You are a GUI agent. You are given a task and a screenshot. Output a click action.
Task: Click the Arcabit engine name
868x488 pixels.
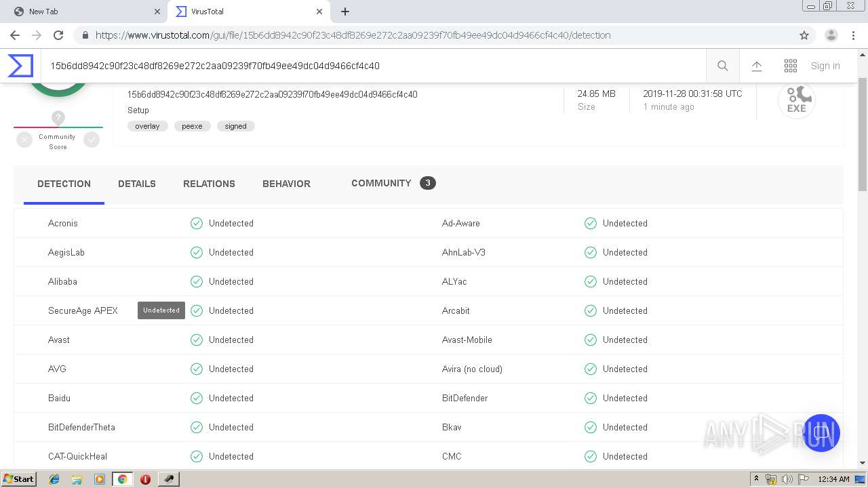(456, 310)
